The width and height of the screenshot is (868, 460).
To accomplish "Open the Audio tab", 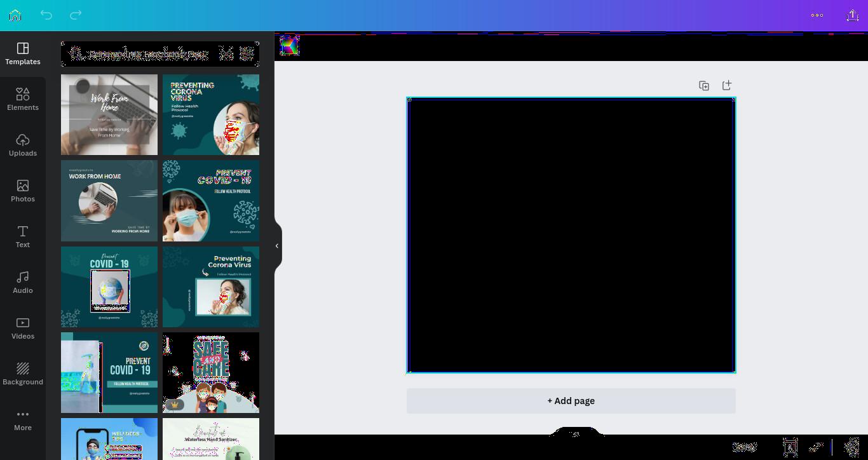I will click(23, 283).
